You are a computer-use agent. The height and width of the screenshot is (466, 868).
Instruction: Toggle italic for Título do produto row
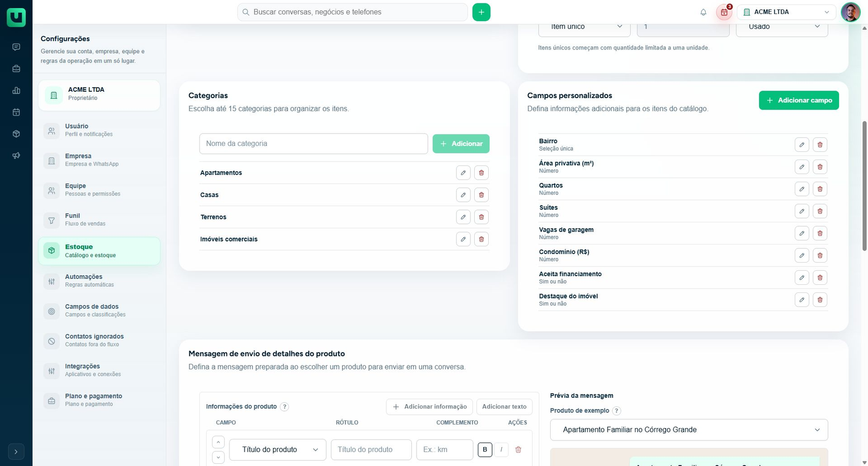coord(501,450)
